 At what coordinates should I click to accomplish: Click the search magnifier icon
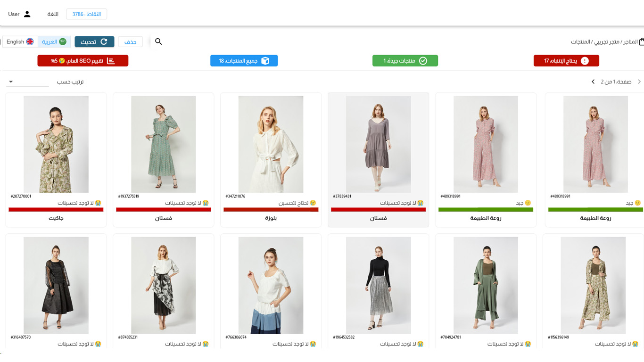[x=158, y=41]
